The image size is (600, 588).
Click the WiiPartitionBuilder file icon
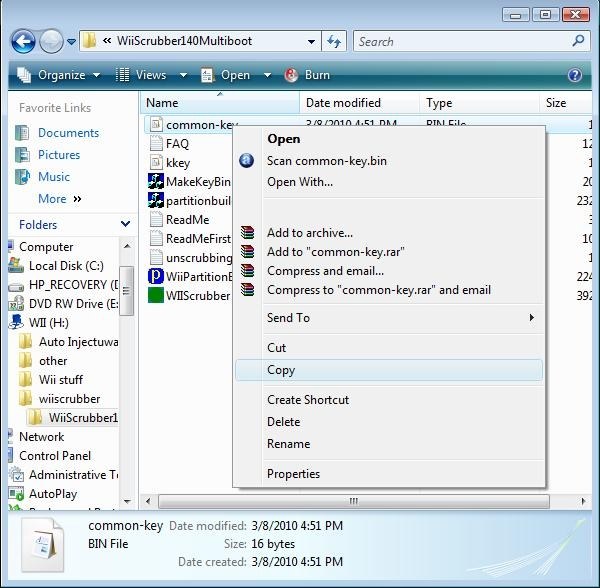[x=156, y=276]
